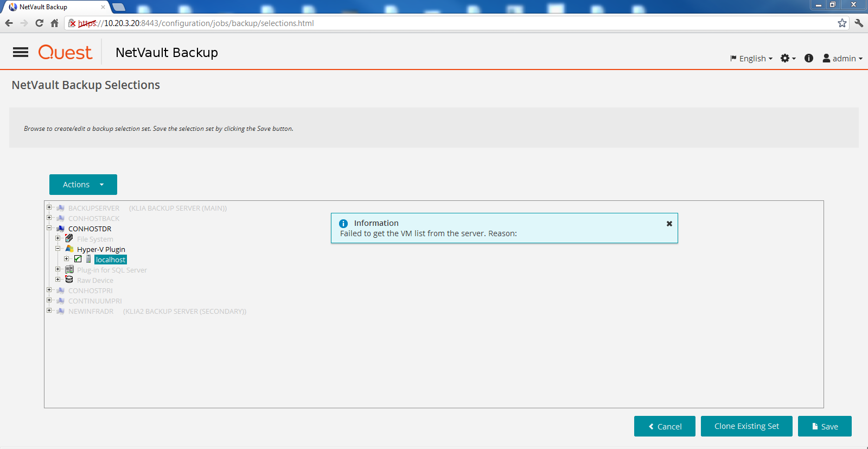This screenshot has height=449, width=868.
Task: Click the CONHOSTBACK client icon
Action: pyautogui.click(x=60, y=218)
